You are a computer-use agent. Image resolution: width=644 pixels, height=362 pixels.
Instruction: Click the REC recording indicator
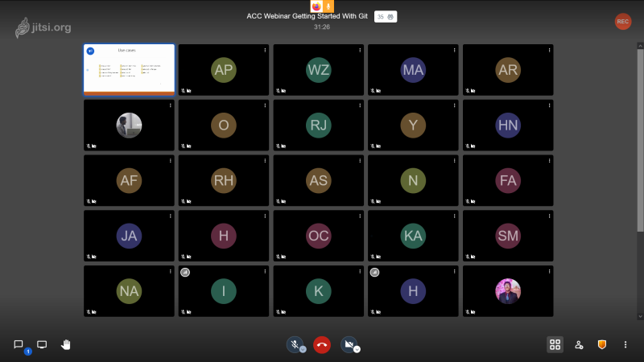(622, 22)
